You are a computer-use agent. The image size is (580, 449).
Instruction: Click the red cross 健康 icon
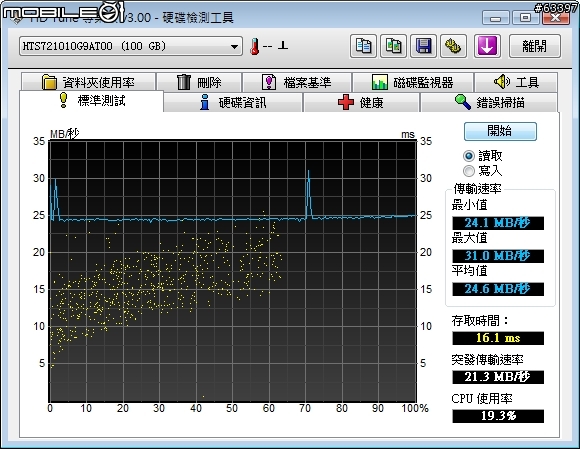345,102
